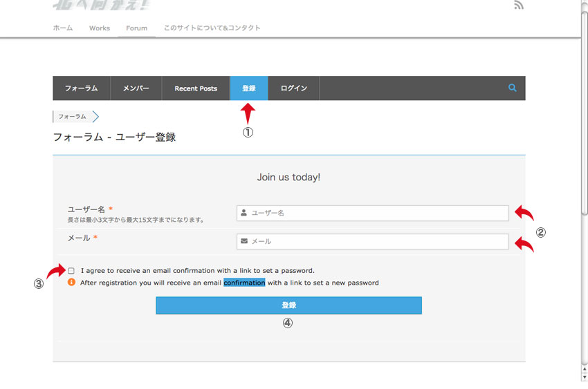The height and width of the screenshot is (389, 588).
Task: Focus the メール text input field
Action: [x=377, y=241]
